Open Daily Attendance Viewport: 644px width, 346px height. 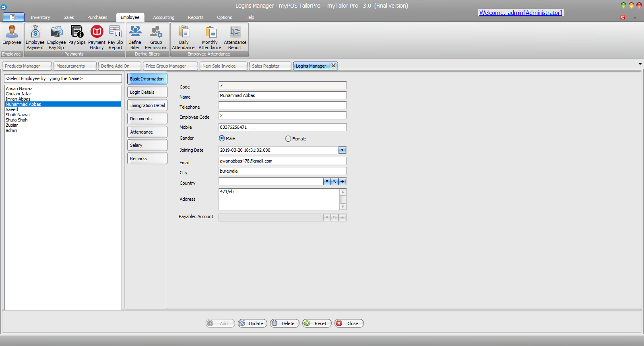[184, 37]
